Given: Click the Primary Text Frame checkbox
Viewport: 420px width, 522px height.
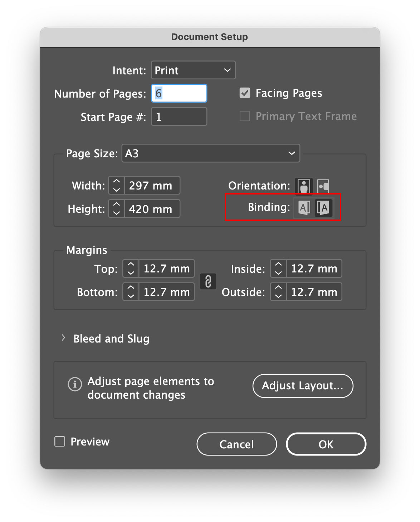Looking at the screenshot, I should (x=245, y=116).
